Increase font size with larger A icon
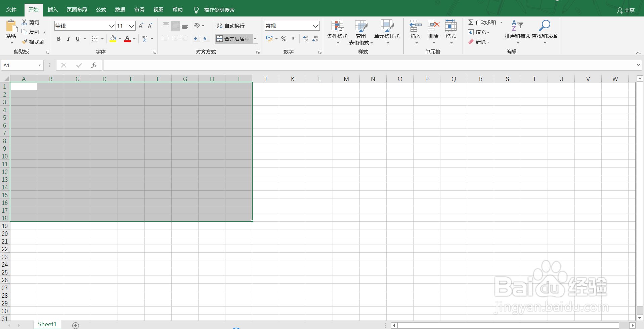 141,26
